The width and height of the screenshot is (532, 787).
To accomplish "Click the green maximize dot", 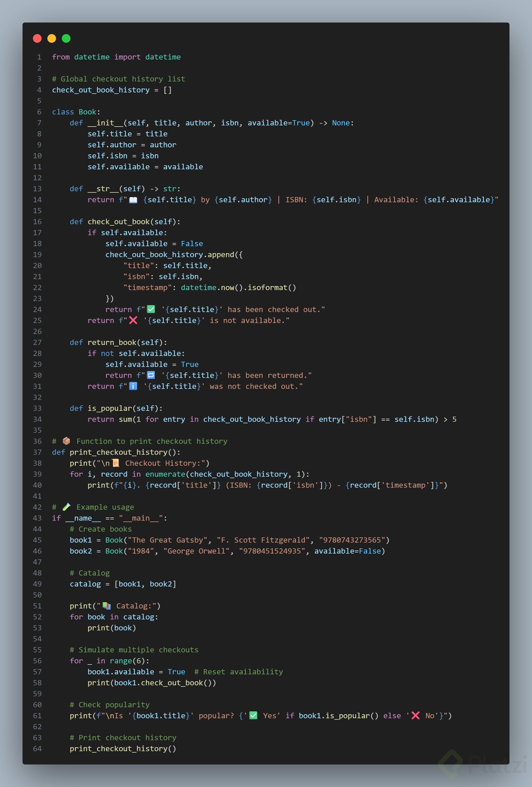I will tap(66, 39).
